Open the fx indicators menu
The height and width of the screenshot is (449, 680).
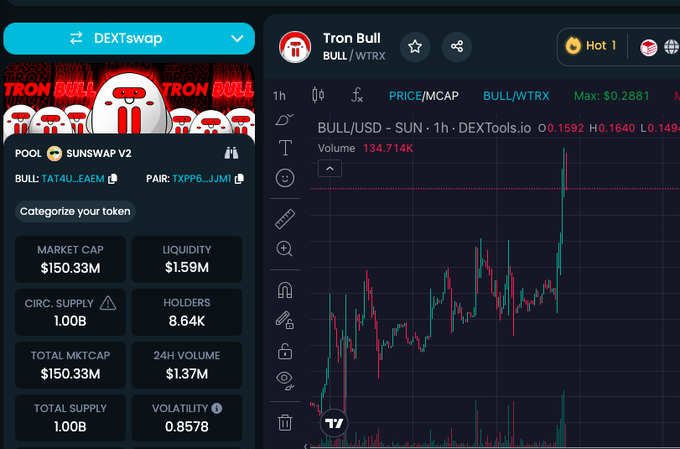(356, 95)
